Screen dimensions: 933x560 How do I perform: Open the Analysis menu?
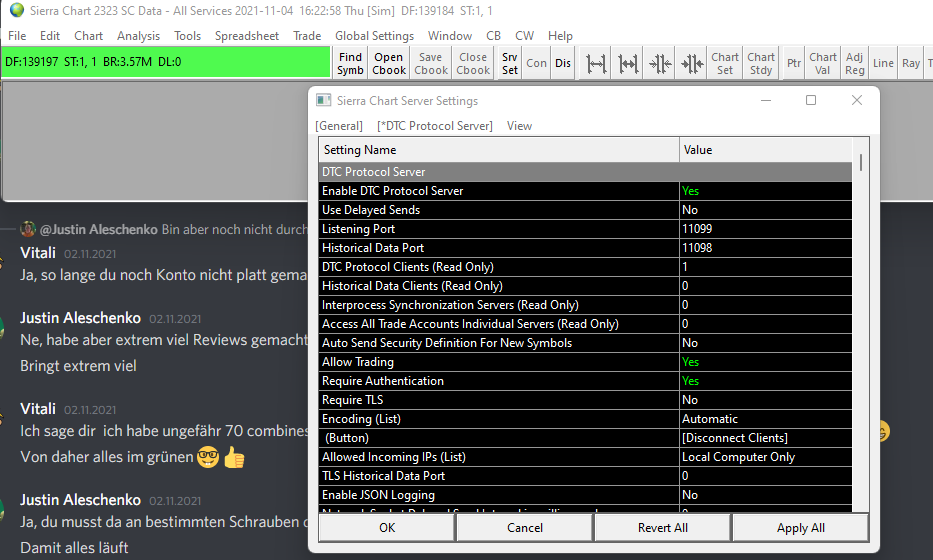[138, 36]
